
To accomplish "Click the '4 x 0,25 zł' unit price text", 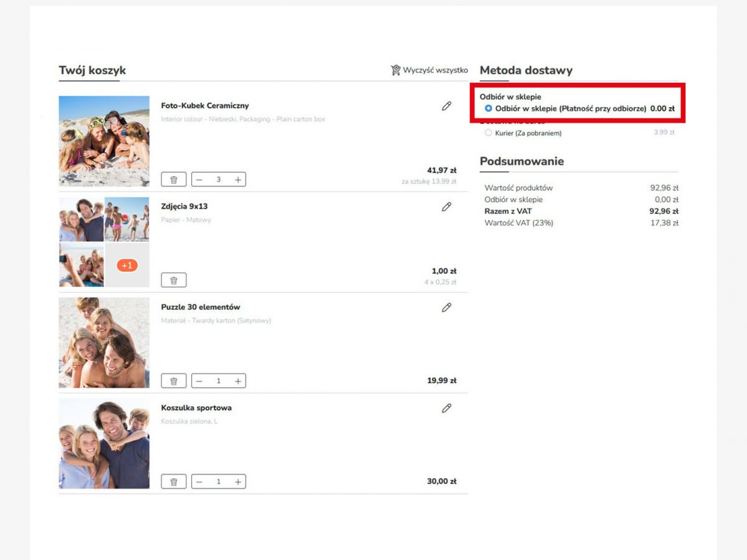I will tap(441, 282).
